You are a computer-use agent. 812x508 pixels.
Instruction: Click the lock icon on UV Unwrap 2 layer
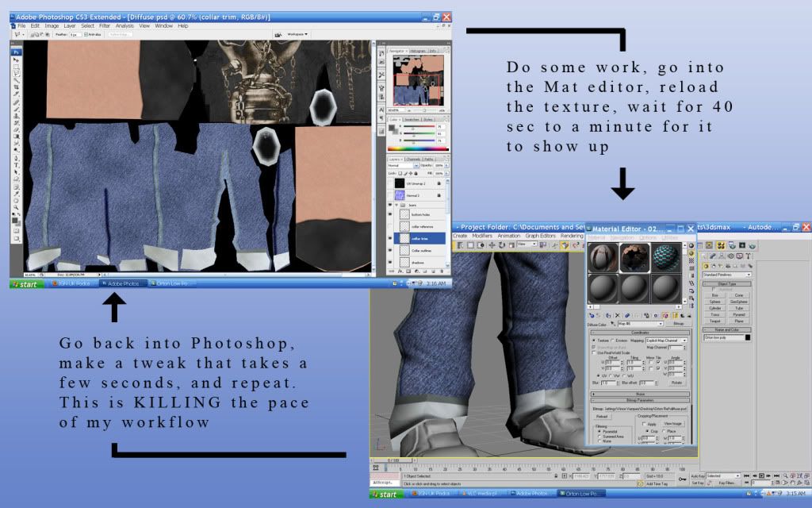[439, 183]
